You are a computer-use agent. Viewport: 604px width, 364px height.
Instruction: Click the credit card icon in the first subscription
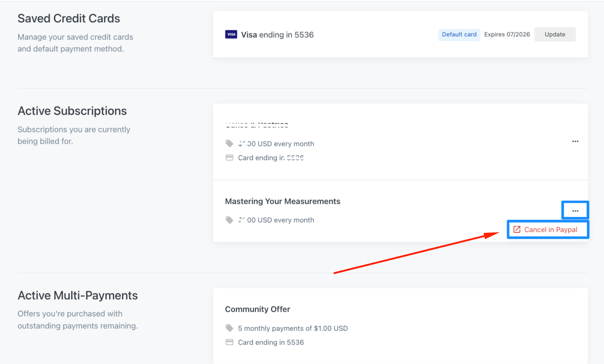229,157
